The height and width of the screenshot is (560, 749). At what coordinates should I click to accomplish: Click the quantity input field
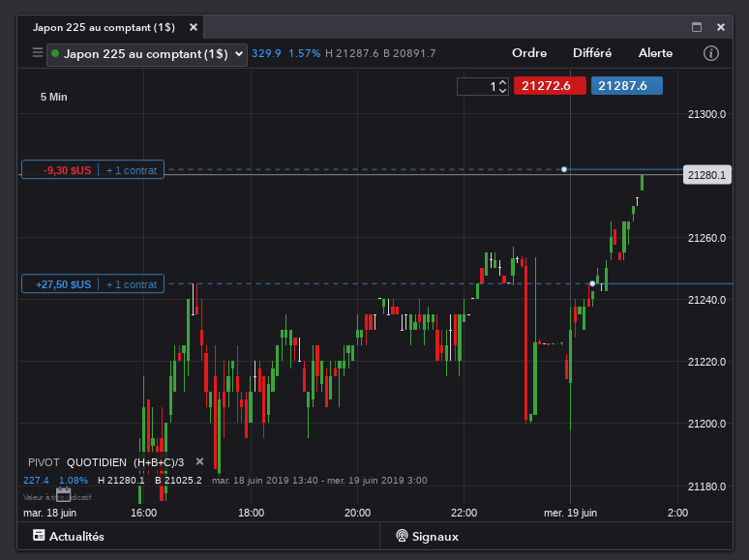(478, 86)
